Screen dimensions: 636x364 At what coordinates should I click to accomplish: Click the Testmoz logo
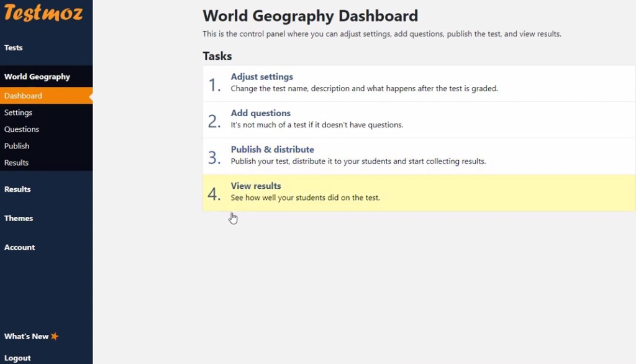click(x=43, y=12)
